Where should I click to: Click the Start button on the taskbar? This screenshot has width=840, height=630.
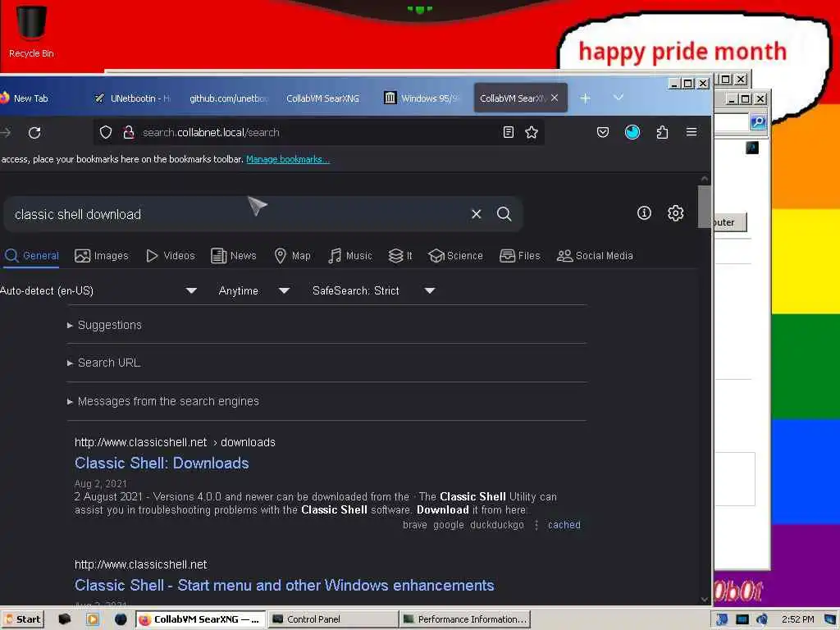click(22, 619)
